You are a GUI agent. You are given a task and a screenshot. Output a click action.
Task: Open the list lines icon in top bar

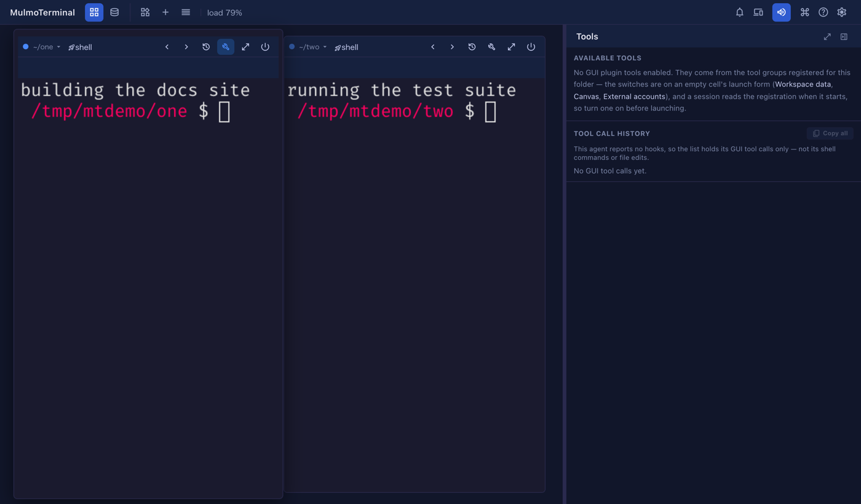click(186, 12)
